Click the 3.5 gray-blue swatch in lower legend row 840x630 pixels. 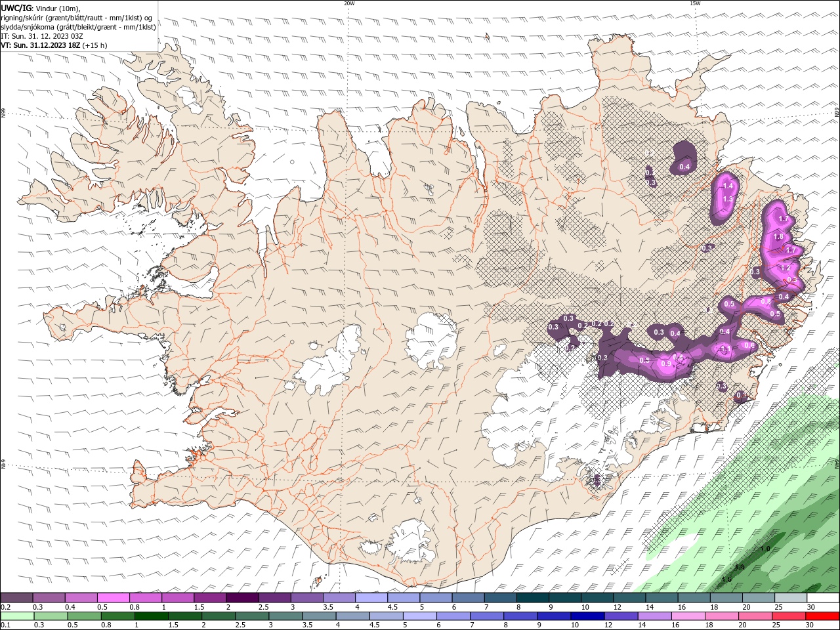pyautogui.click(x=319, y=616)
